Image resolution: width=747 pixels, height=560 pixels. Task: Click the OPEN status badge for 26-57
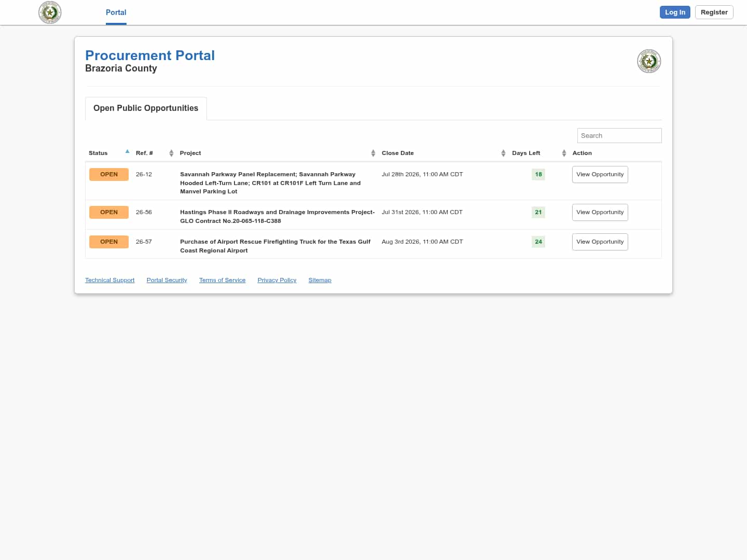coord(109,242)
